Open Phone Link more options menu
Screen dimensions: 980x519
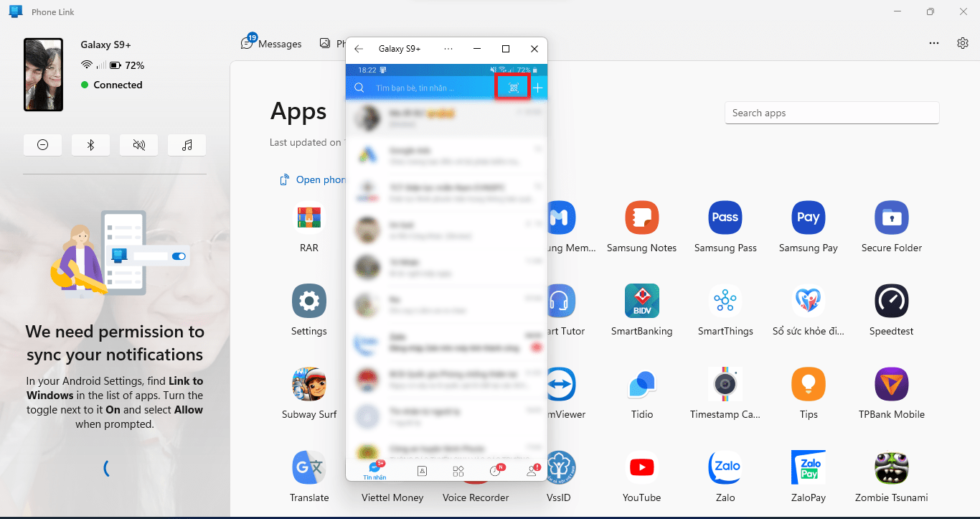tap(934, 43)
